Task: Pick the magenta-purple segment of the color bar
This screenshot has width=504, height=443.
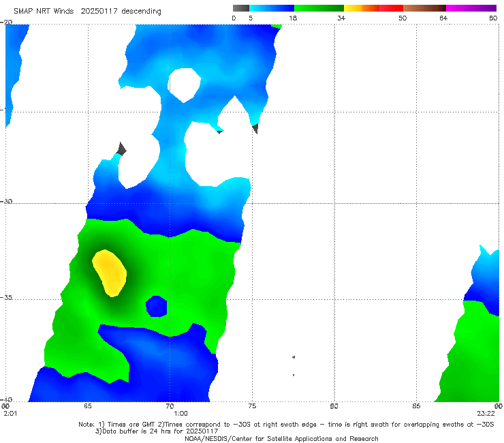Action: coord(471,8)
